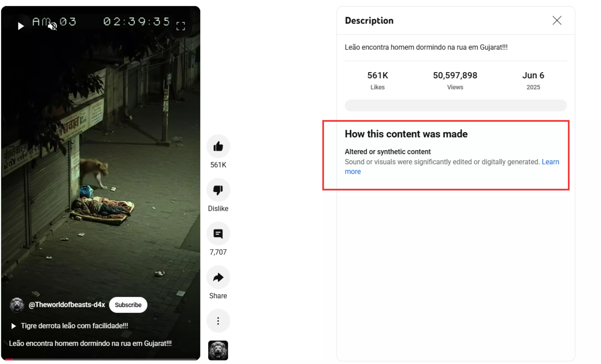This screenshot has height=364, width=601.
Task: Click the Dislike thumbs down icon
Action: click(x=218, y=190)
